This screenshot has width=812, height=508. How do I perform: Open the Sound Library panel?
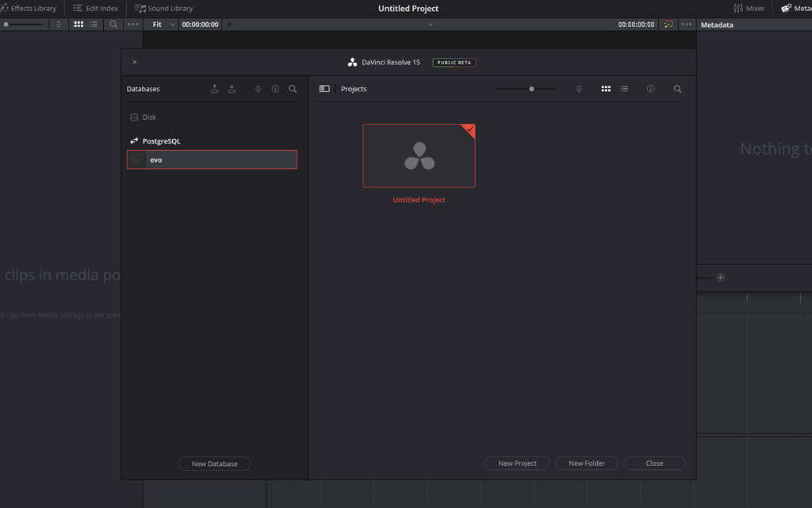(x=163, y=8)
